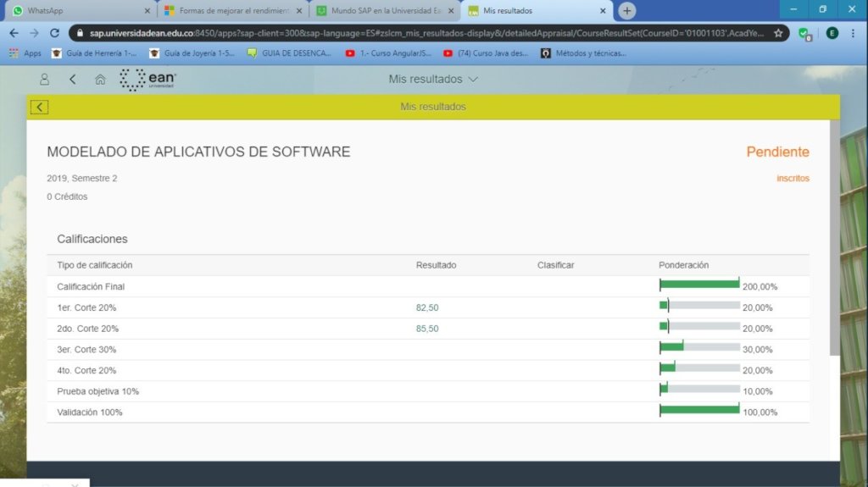Close the Mis resultados tab
The image size is (868, 487).
click(x=603, y=10)
